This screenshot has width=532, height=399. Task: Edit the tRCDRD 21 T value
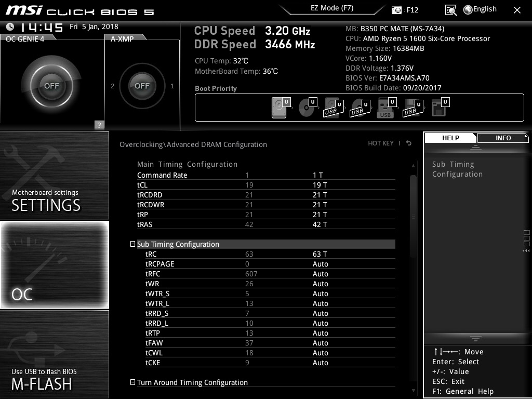320,195
